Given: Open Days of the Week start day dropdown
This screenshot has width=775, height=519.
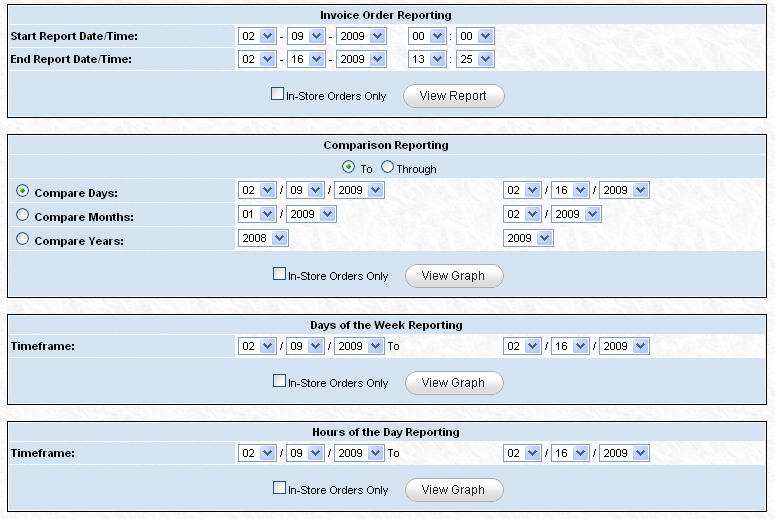Looking at the screenshot, I should coord(305,346).
